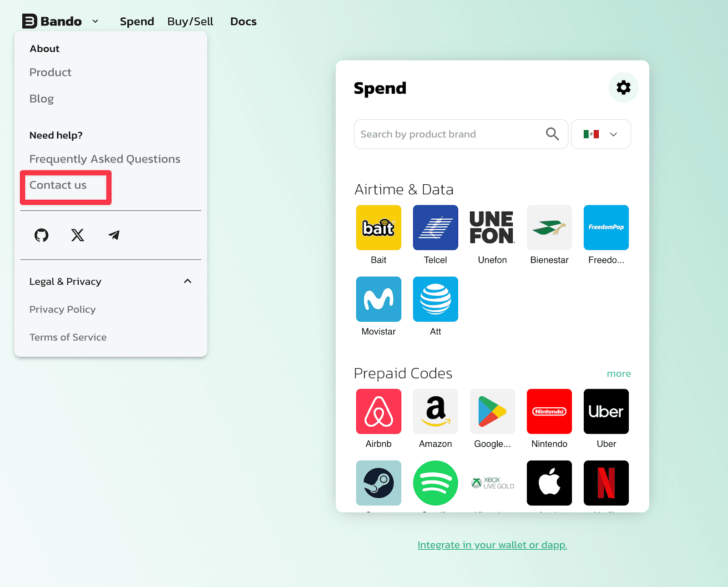Focus the Search by product brand field
This screenshot has height=587, width=728.
click(461, 134)
